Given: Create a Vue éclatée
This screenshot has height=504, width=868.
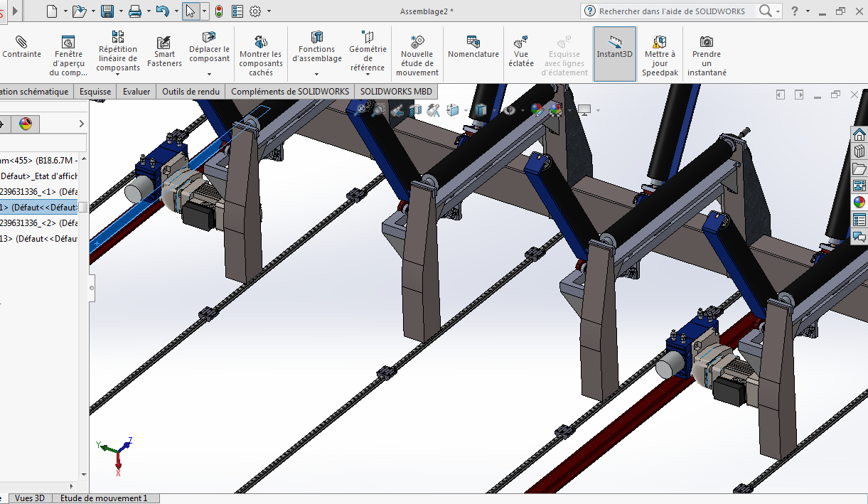Looking at the screenshot, I should (x=520, y=51).
